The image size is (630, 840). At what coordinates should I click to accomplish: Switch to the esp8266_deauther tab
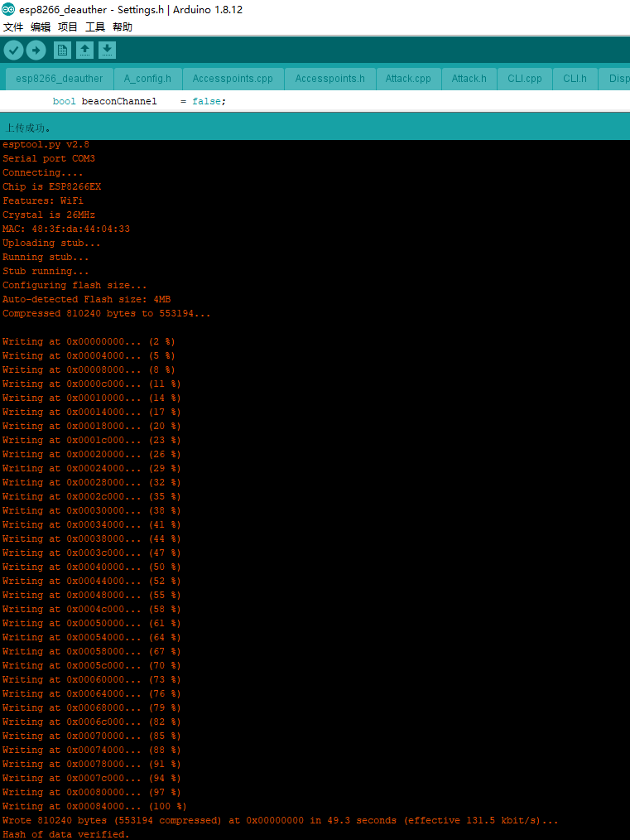point(59,79)
